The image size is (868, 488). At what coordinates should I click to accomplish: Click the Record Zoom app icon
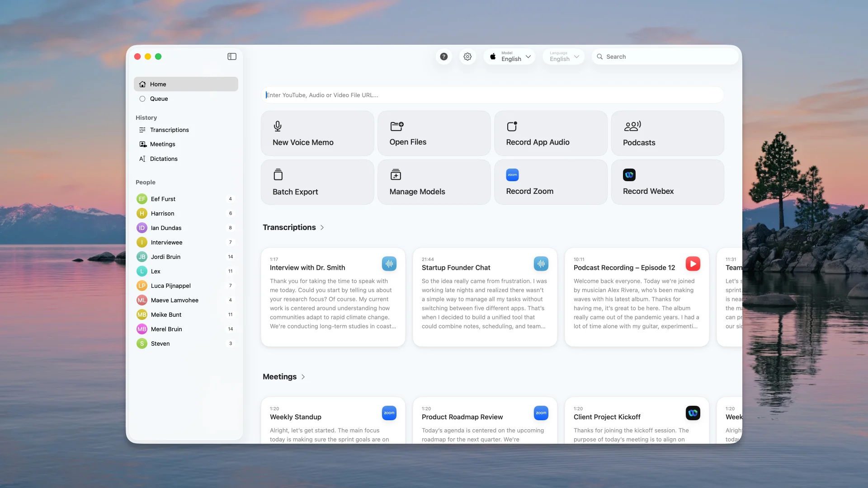[x=512, y=175]
